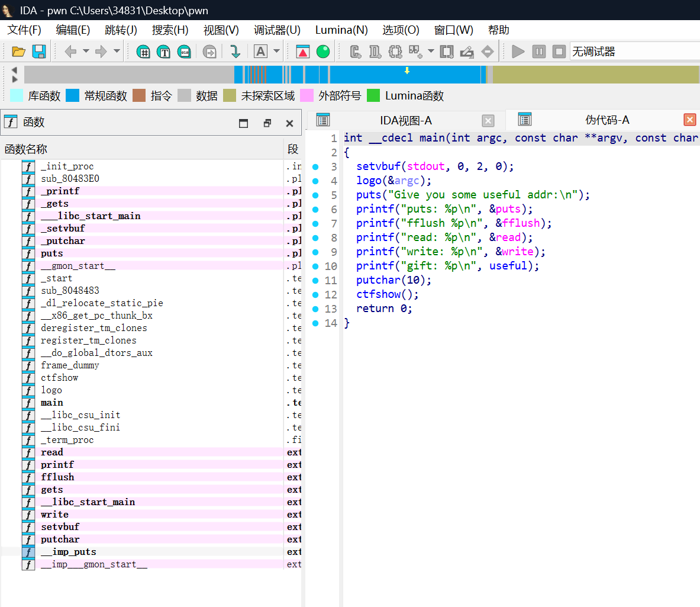Click the Lumina函数 green legend swatch

[373, 95]
